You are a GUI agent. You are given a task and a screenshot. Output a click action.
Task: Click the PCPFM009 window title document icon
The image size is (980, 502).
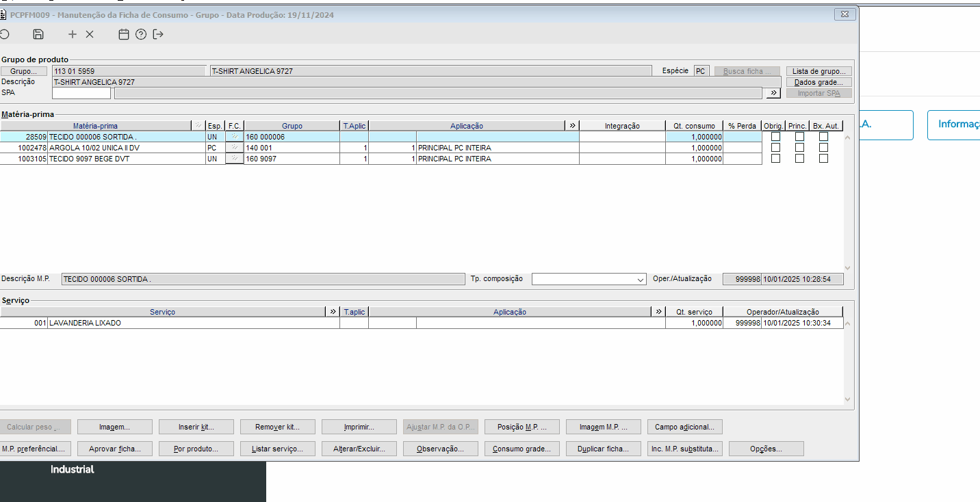(x=3, y=14)
